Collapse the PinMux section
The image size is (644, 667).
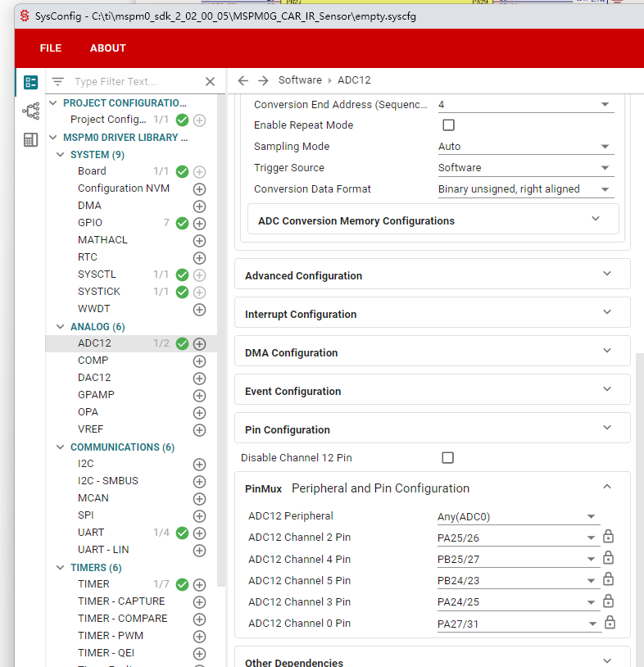(x=607, y=487)
